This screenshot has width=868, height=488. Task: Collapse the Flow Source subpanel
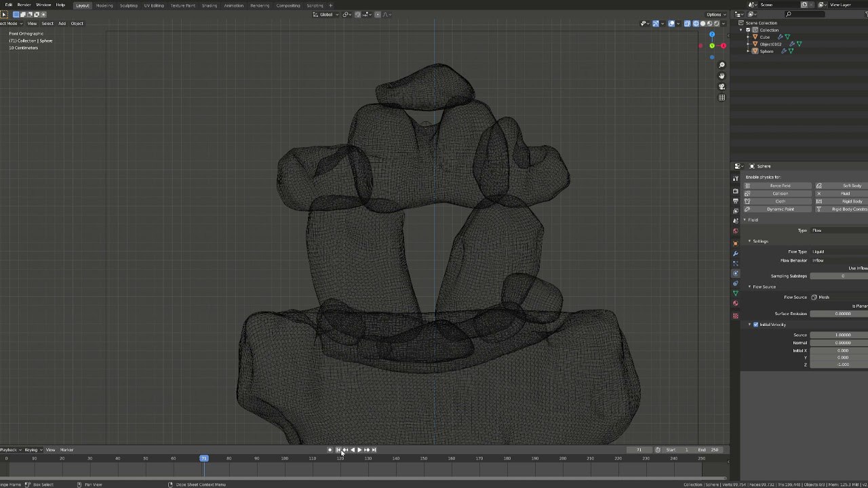point(750,287)
